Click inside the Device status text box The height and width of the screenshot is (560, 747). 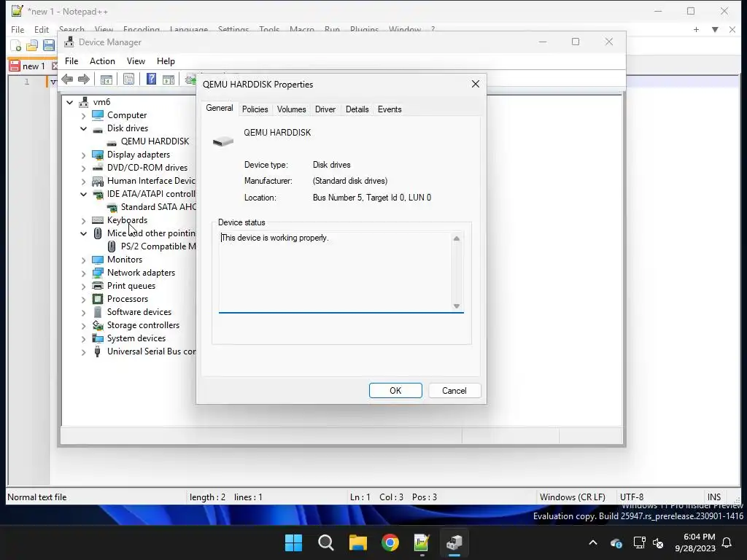(335, 272)
